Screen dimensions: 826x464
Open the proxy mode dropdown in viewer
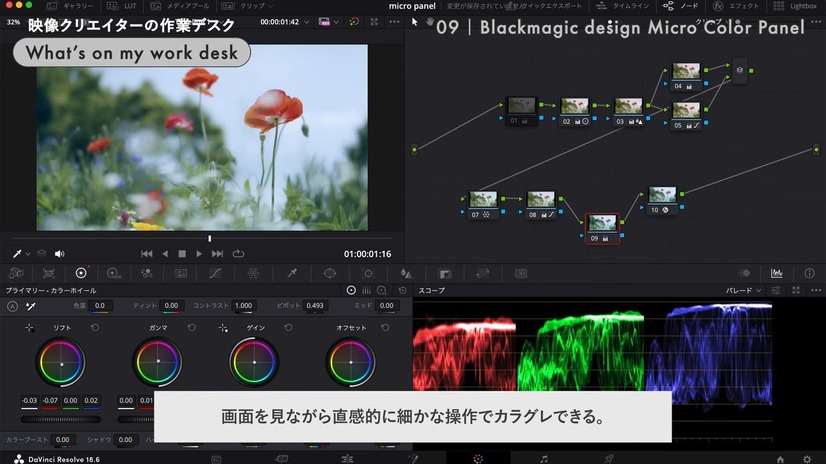tap(329, 22)
